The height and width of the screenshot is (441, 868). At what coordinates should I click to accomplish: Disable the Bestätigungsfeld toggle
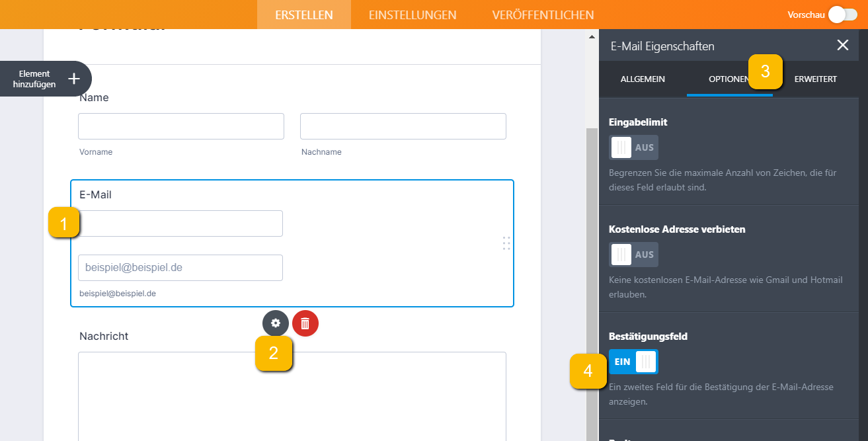(x=633, y=362)
